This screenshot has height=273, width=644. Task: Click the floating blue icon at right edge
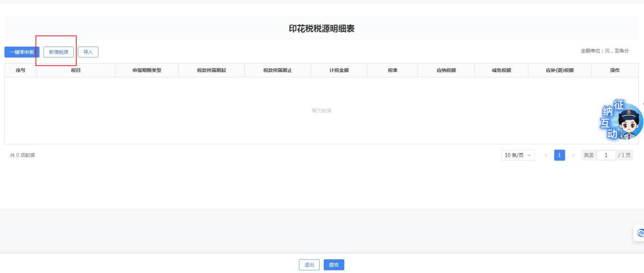tap(640, 232)
